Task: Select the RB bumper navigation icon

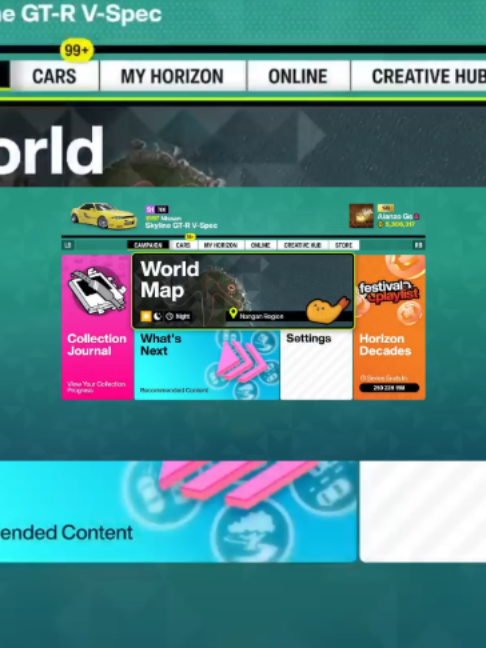Action: (x=418, y=245)
